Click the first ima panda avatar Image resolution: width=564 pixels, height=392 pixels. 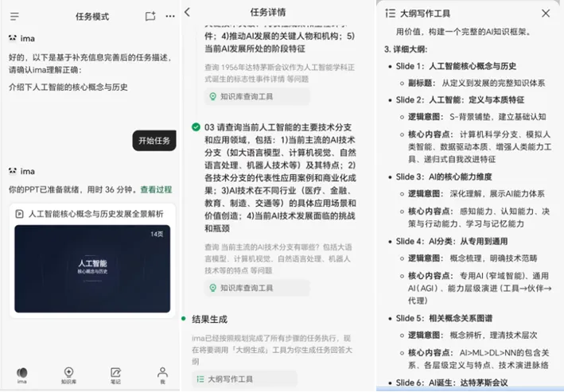[x=13, y=38]
